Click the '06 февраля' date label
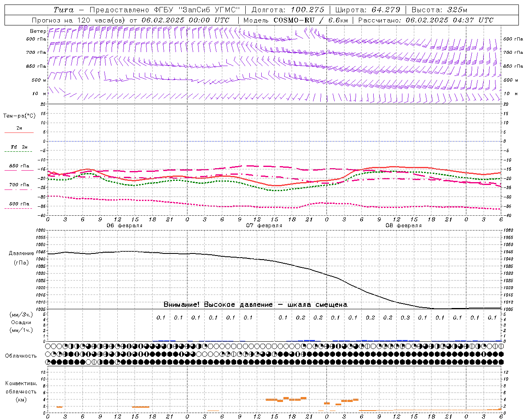Viewport: 525px width, 420px height. click(x=125, y=226)
